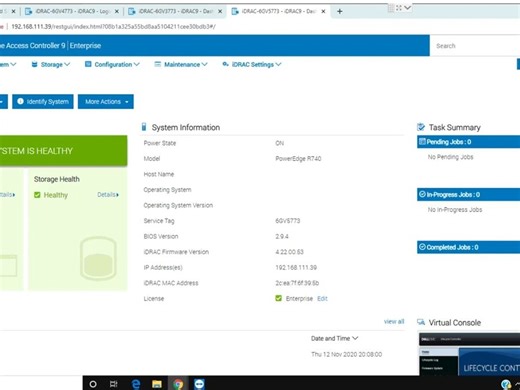The width and height of the screenshot is (520, 390).
Task: Click the Enterprise license check icon
Action: tap(279, 298)
